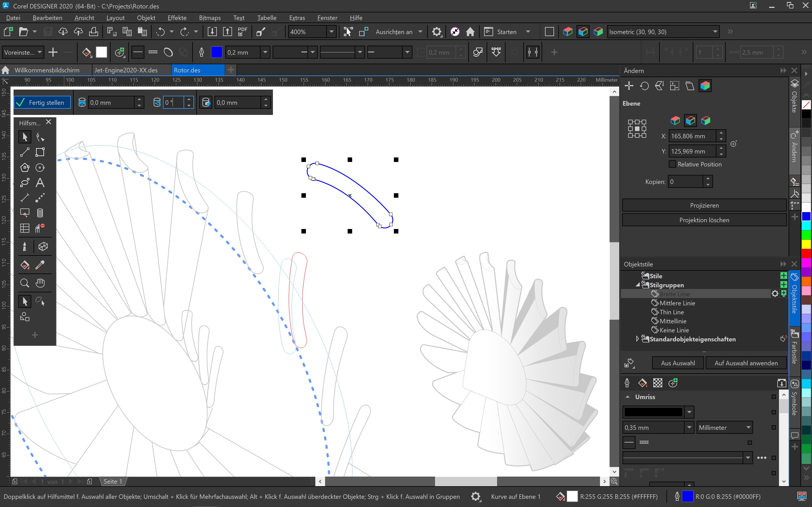This screenshot has height=507, width=812.
Task: Switch to the Jet-Engine2020-XX.des tab
Action: (x=126, y=70)
